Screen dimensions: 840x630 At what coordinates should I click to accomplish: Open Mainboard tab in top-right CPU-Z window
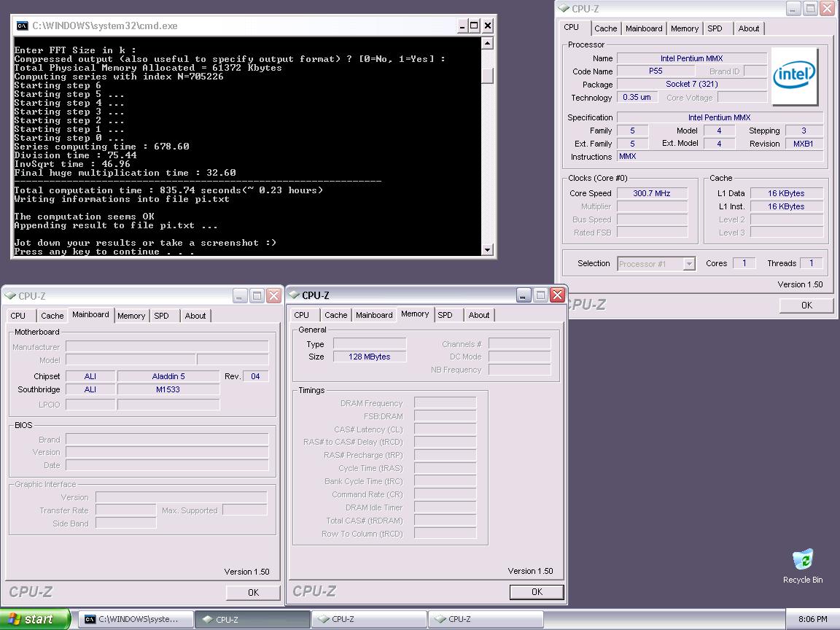click(x=643, y=28)
